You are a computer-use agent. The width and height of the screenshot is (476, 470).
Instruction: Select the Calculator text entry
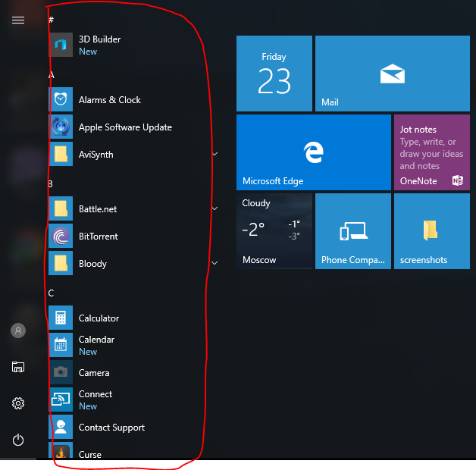(99, 318)
